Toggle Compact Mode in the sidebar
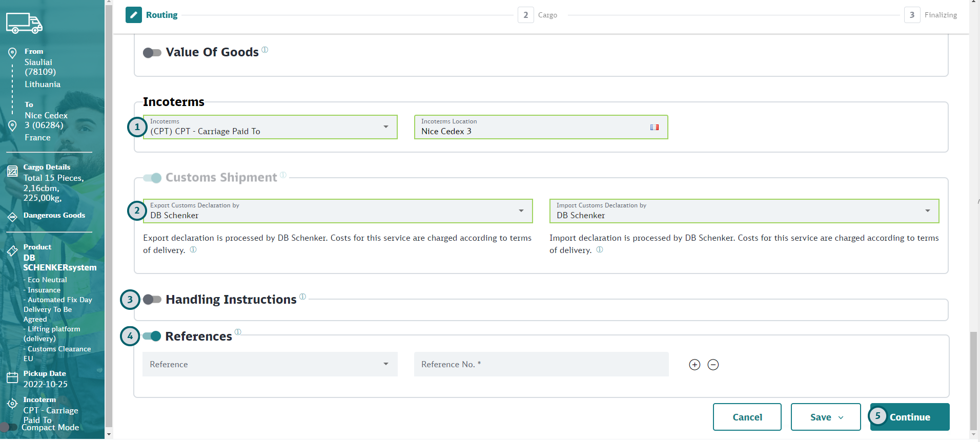 tap(9, 427)
